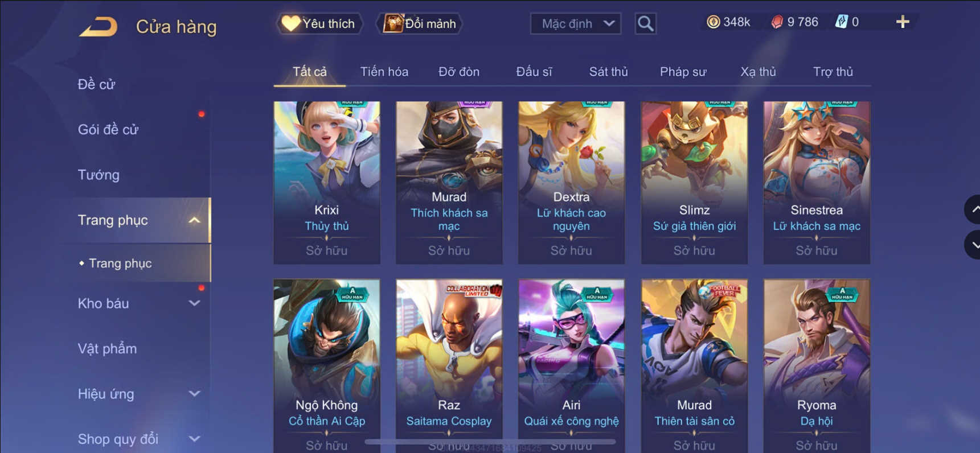
Task: Tap the back arrow beside Cửa hàng
Action: coord(98,27)
